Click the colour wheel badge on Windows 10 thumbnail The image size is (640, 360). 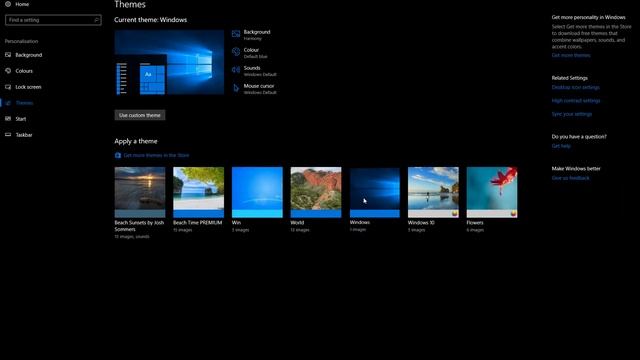point(455,213)
